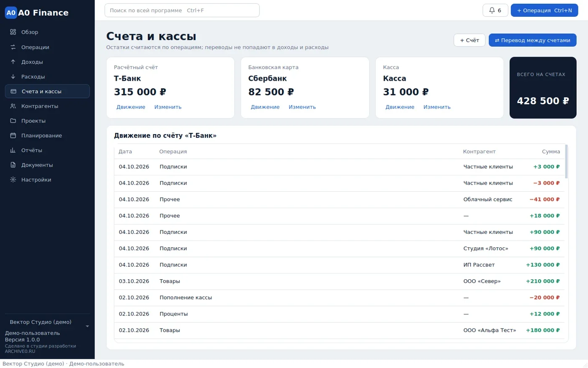Click Изменить on the Касса card
Image resolution: width=588 pixels, height=368 pixels.
pyautogui.click(x=437, y=107)
